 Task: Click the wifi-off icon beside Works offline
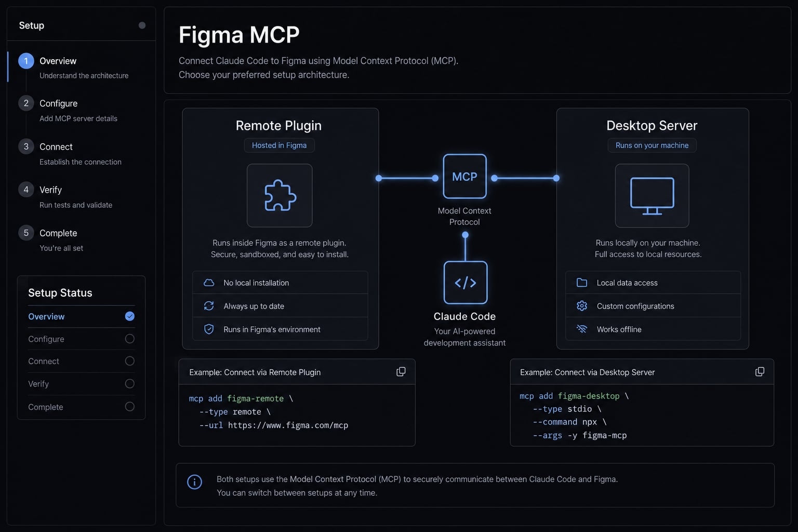(x=582, y=329)
